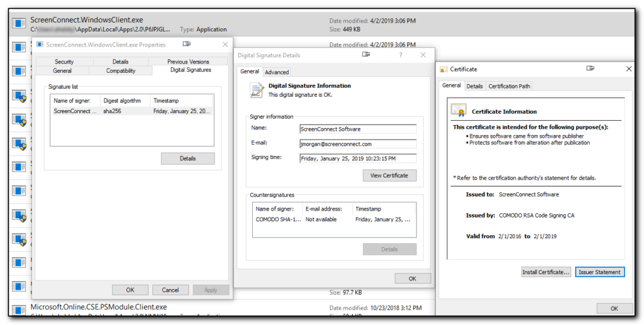Click the digital signature document icon
The image size is (644, 325).
257,91
